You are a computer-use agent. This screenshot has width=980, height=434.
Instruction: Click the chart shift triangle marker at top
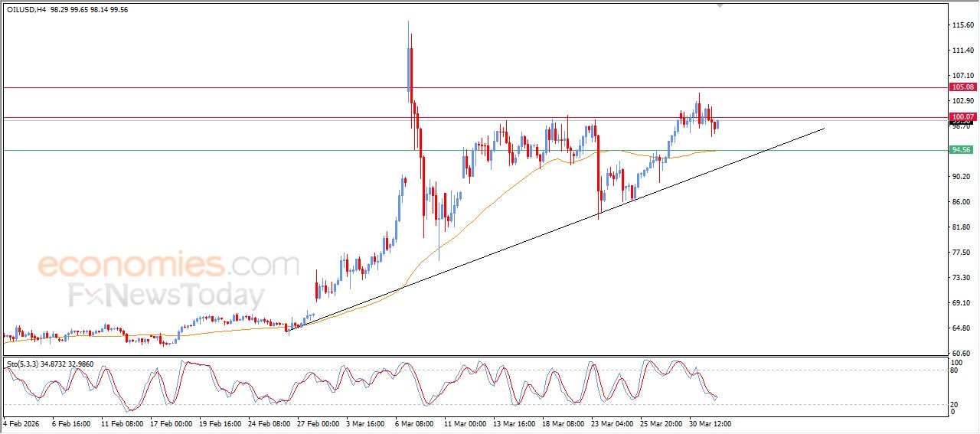(719, 5)
